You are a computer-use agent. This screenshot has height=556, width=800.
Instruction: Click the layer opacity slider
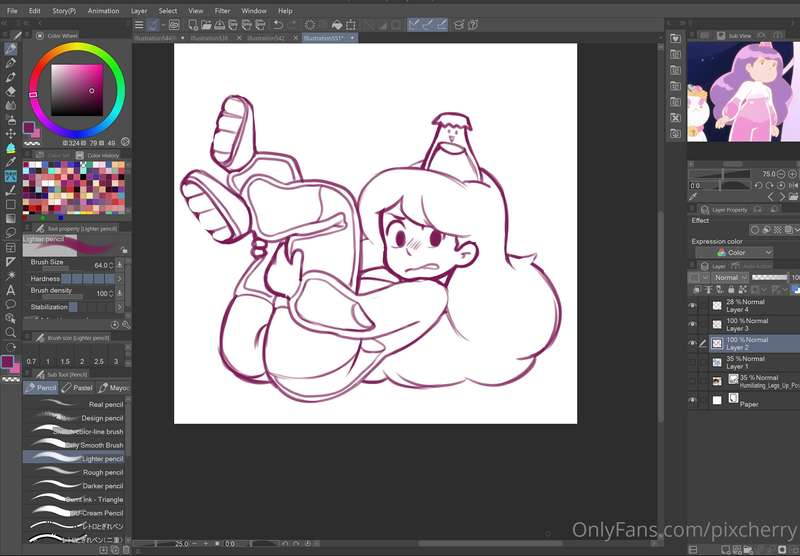pyautogui.click(x=769, y=277)
